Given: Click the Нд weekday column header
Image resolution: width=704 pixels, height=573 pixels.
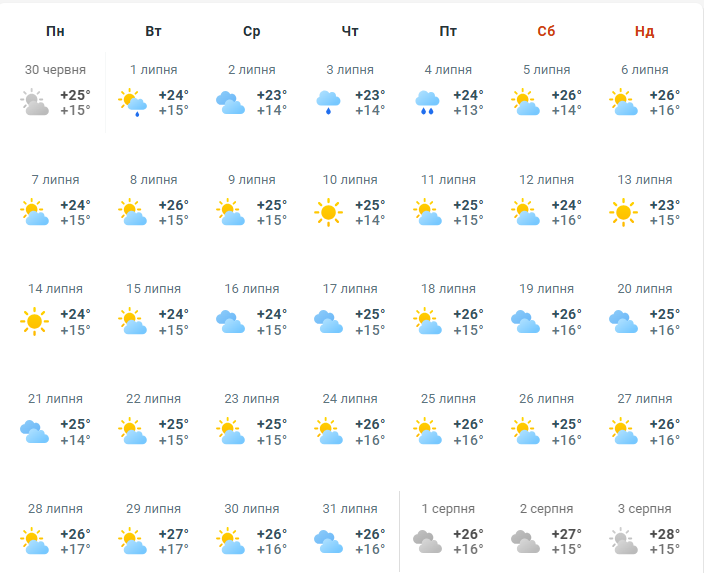Looking at the screenshot, I should [x=644, y=31].
